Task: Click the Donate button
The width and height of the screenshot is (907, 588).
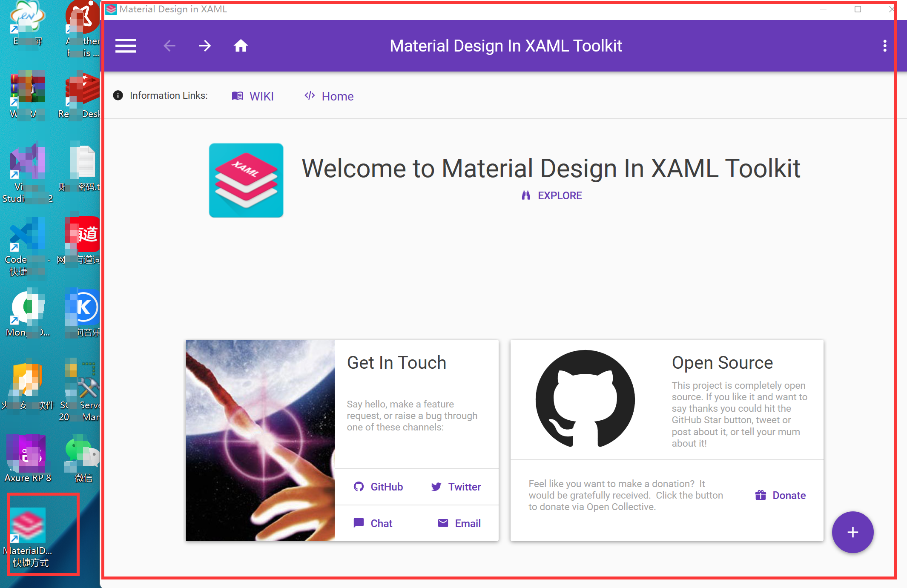Action: pos(781,495)
